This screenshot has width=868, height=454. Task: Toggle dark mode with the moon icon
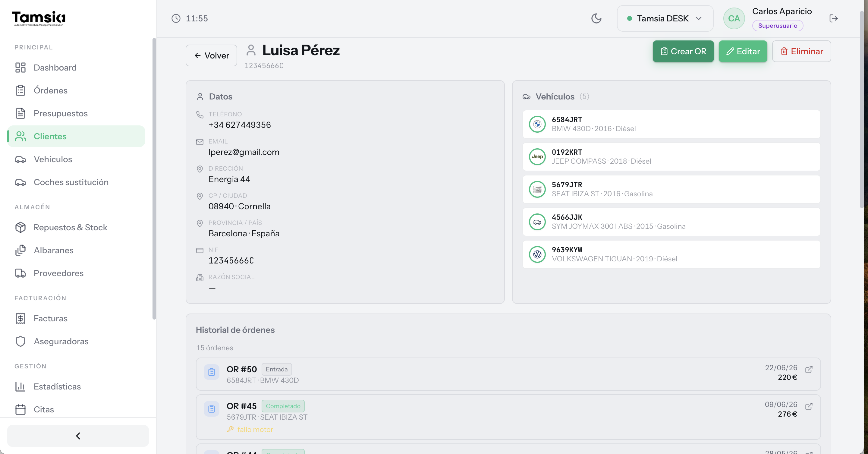click(596, 18)
